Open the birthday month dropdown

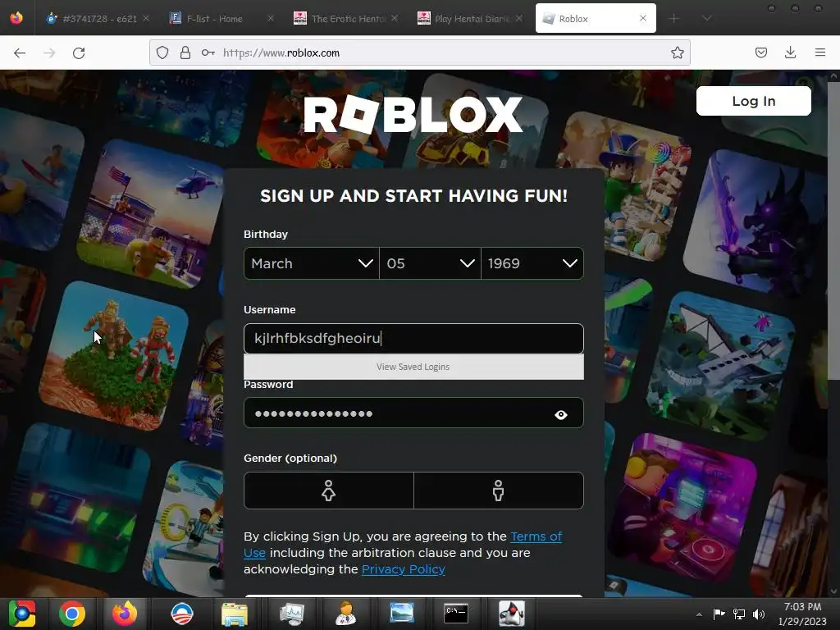point(311,263)
